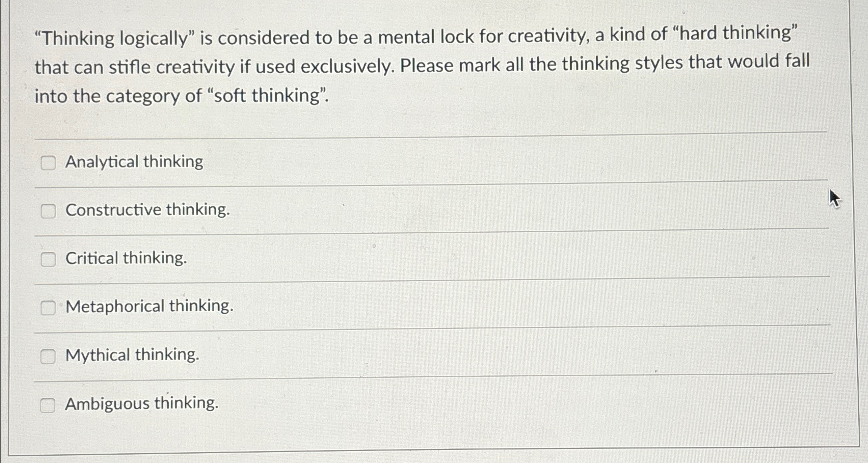The height and width of the screenshot is (463, 868).
Task: Click the row containing Mythical thinking
Action: pyautogui.click(x=416, y=355)
